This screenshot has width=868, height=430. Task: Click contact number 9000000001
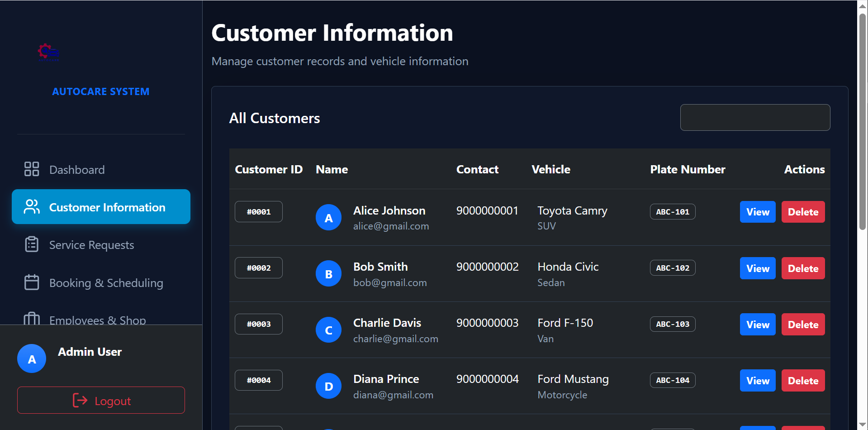tap(487, 210)
